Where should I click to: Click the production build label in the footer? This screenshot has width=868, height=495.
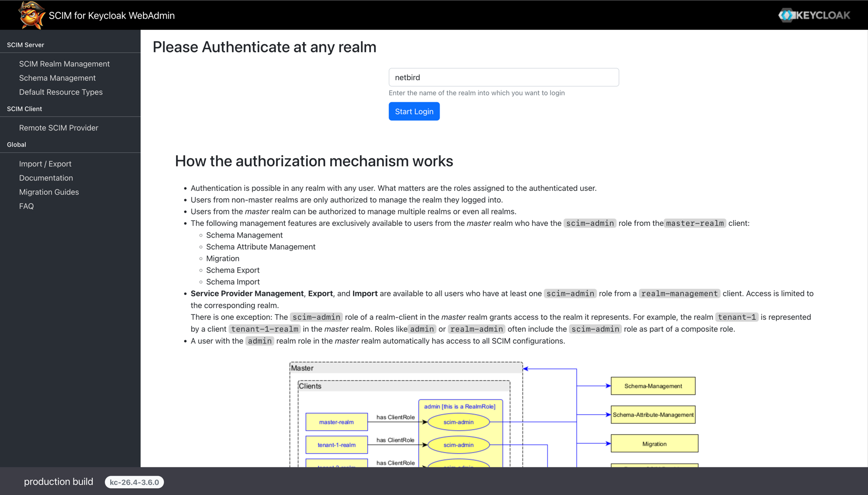tap(58, 482)
